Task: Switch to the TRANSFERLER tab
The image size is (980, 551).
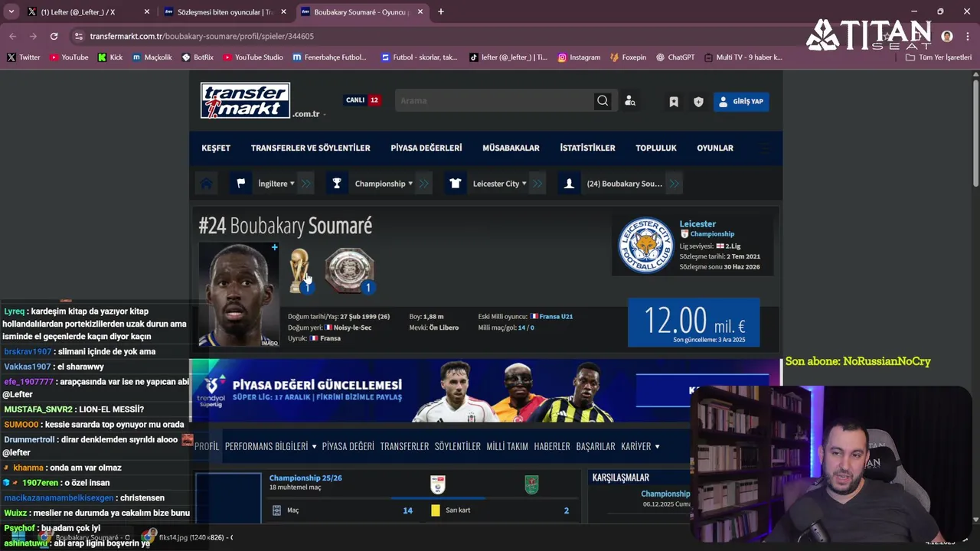Action: tap(404, 446)
